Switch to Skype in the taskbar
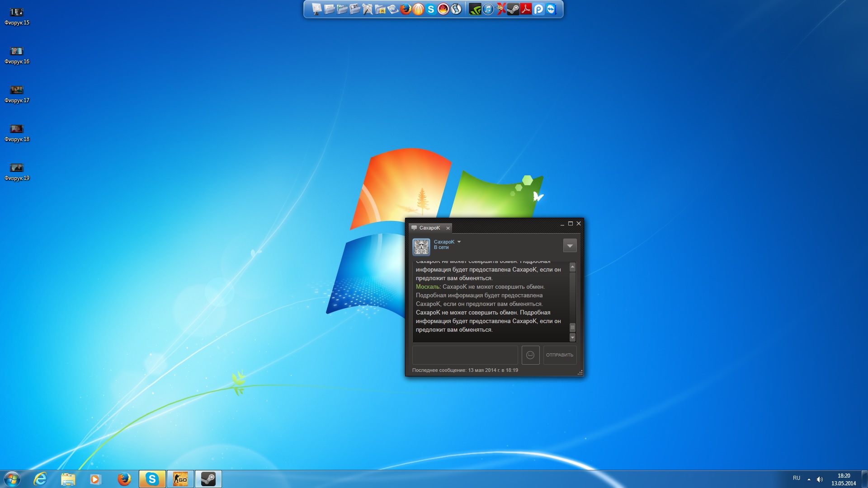Viewport: 868px width, 488px height. point(152,479)
